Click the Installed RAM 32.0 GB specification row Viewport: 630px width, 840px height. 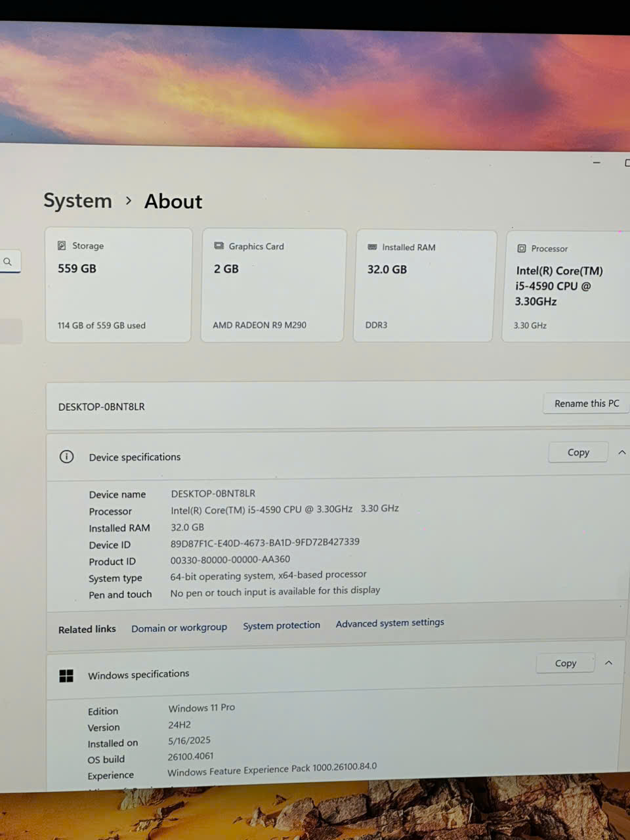146,528
